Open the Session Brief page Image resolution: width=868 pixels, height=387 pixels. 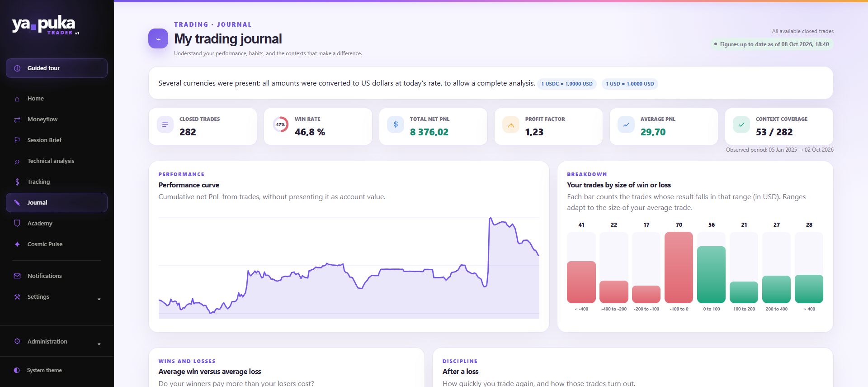(x=57, y=140)
